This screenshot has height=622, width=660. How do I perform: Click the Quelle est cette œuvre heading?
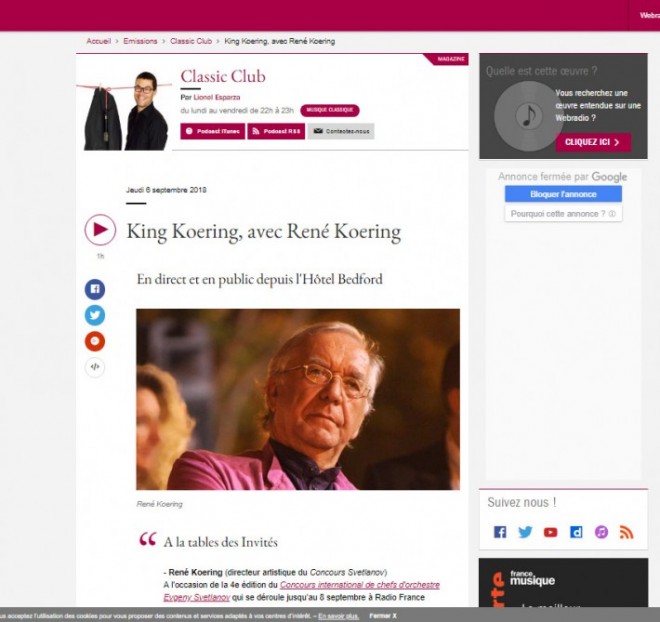tap(541, 71)
